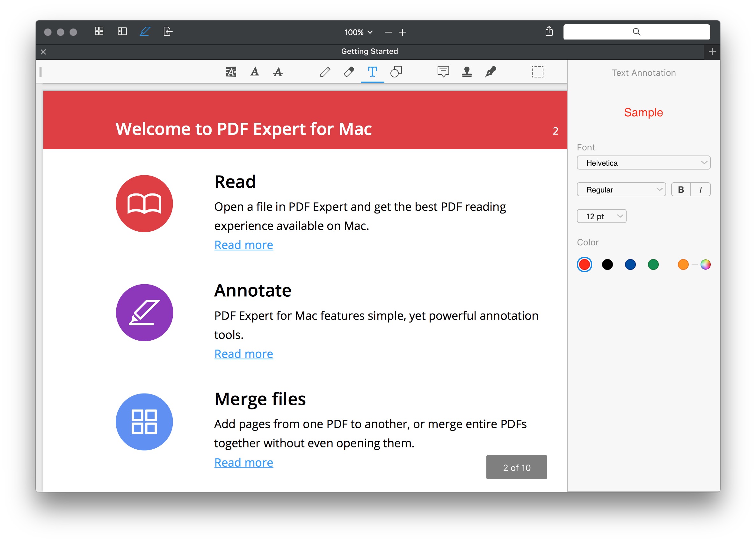Click the Merge files heading
This screenshot has height=543, width=756.
click(260, 399)
